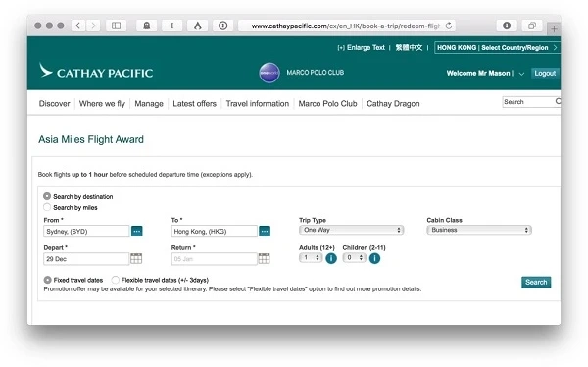Click the Depart date field 29 Dec
This screenshot has width=588, height=367.
point(86,259)
